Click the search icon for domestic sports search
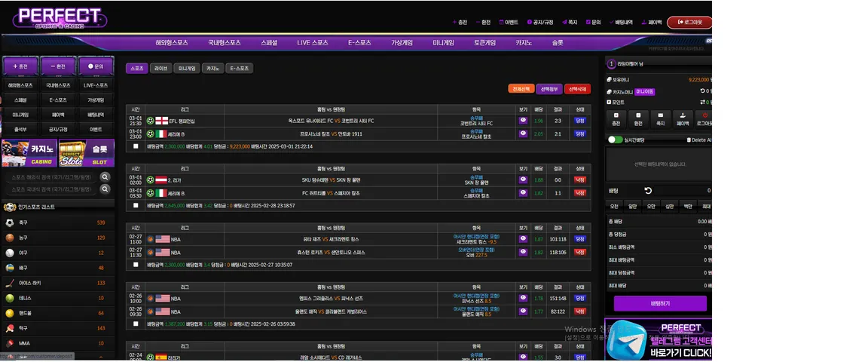The height and width of the screenshot is (362, 868). pyautogui.click(x=105, y=189)
